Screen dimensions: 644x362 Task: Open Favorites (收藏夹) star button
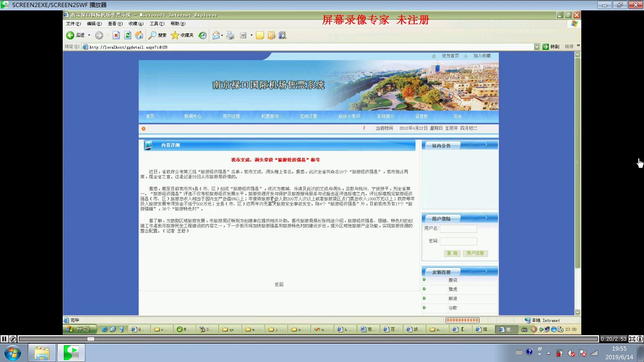coord(182,35)
